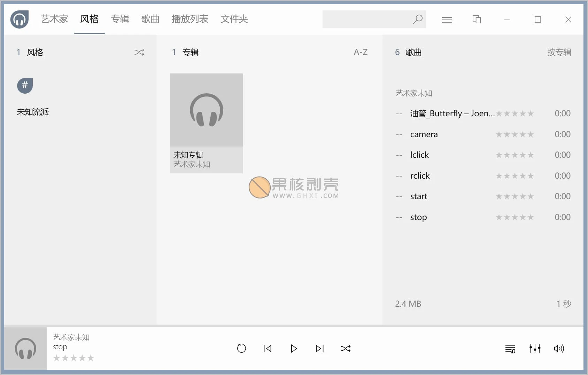This screenshot has width=588, height=375.
Task: Select the 未知专辑 album cover
Action: [x=207, y=110]
